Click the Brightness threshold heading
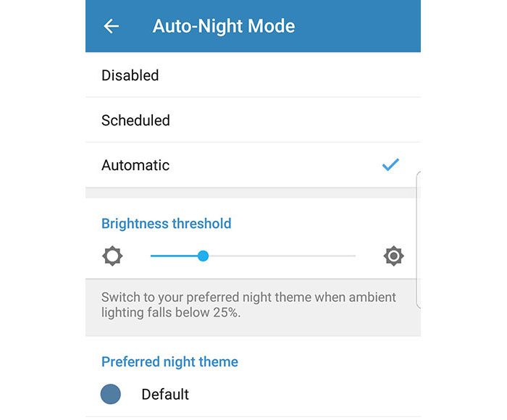This screenshot has width=507, height=420. click(x=166, y=224)
